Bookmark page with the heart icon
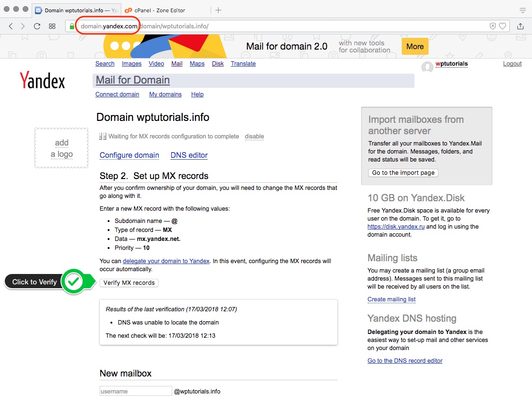Viewport: 532px width, 402px height. coord(502,26)
